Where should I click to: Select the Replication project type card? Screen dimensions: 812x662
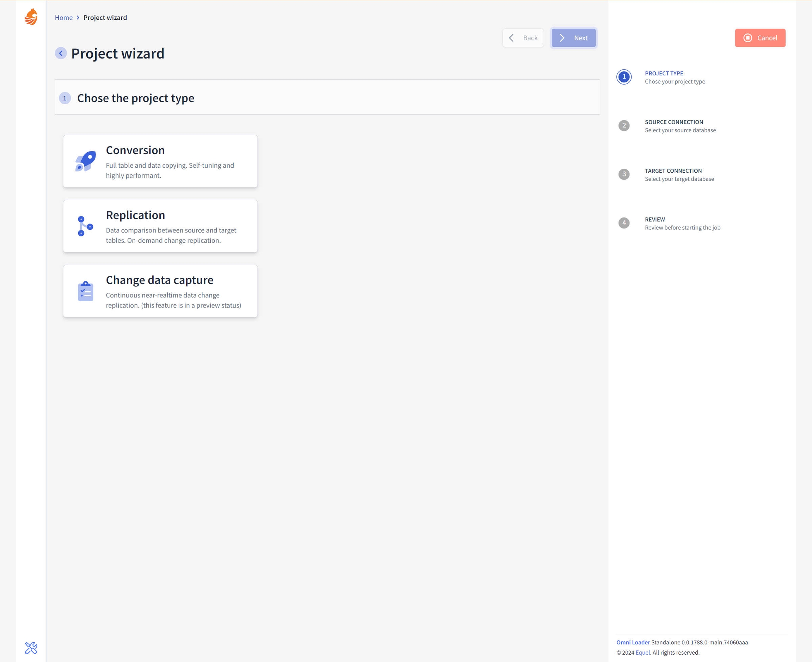click(160, 226)
